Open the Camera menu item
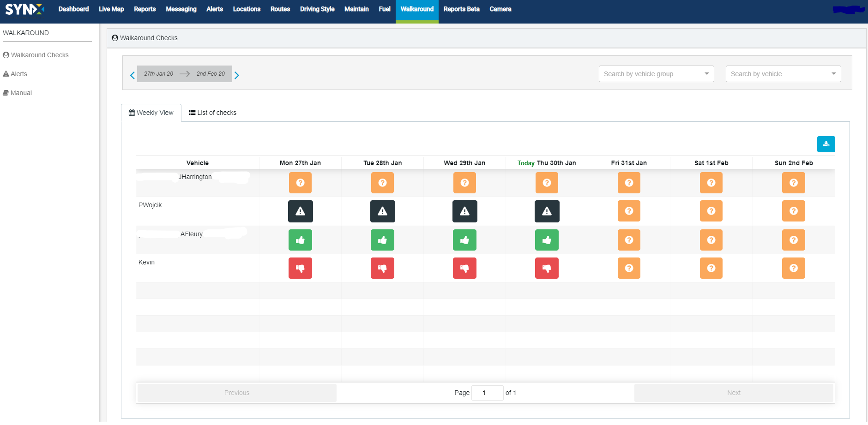The image size is (868, 425). coord(500,9)
